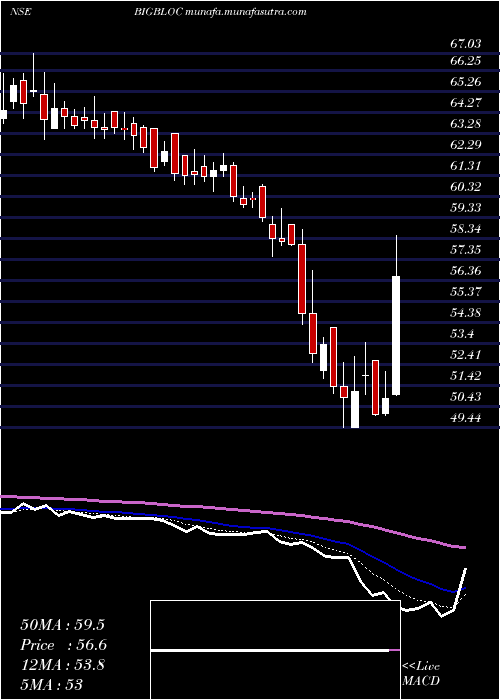
Task: Select the 63.28 price axis value
Action: [466, 123]
